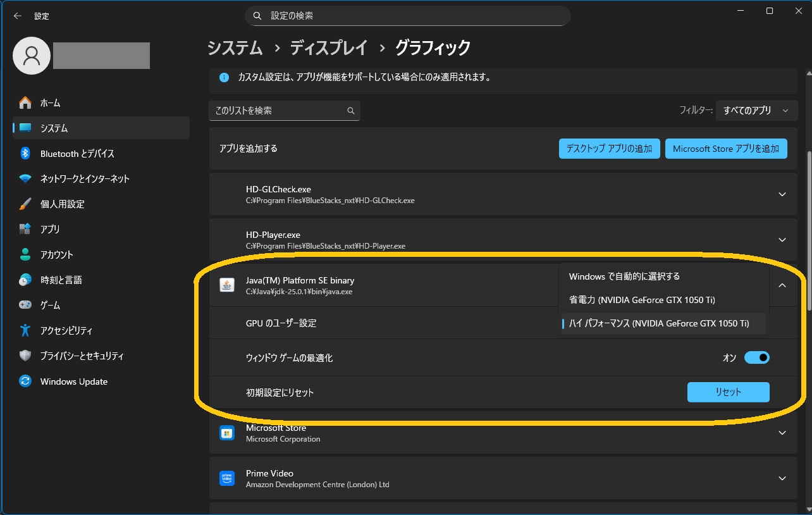Click the リセット button
Image resolution: width=812 pixels, height=515 pixels.
pyautogui.click(x=728, y=392)
